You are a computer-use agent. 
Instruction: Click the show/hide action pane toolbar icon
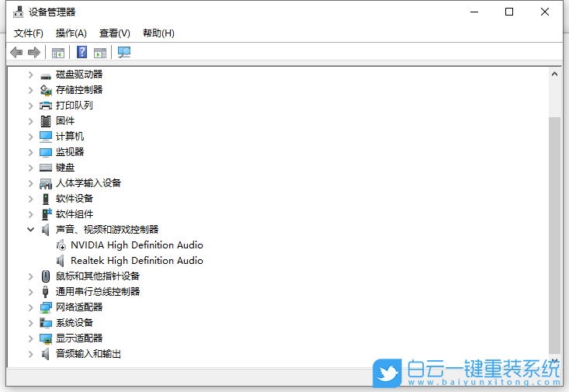coord(100,53)
